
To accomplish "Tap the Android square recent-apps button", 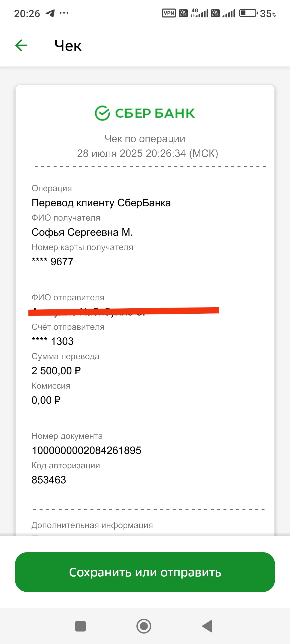I will point(80,626).
